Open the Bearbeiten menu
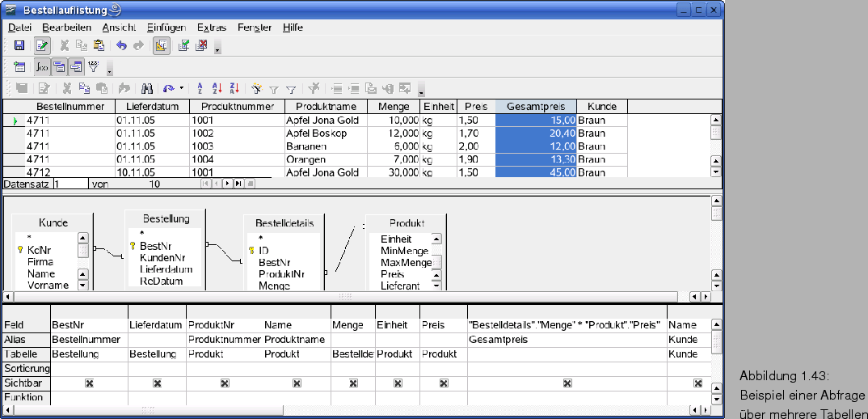The height and width of the screenshot is (419, 868). [66, 28]
